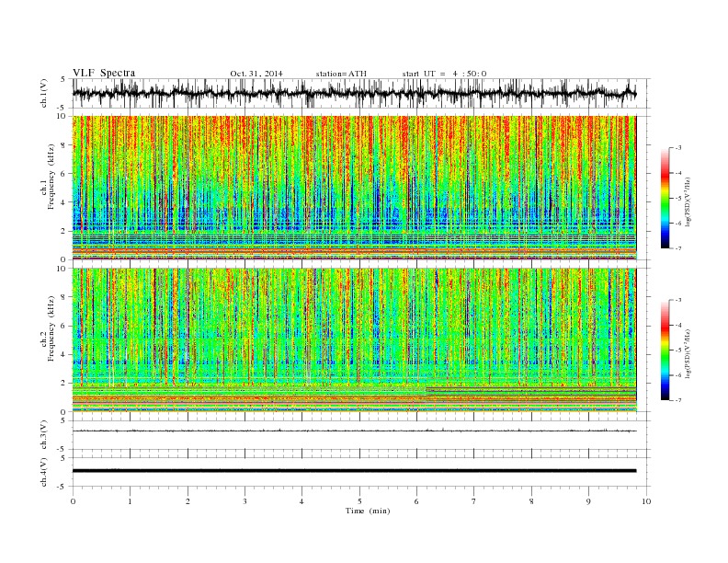Click the "VLF Spectra" title text
Viewport: 728px width, 563px height.
[x=104, y=73]
